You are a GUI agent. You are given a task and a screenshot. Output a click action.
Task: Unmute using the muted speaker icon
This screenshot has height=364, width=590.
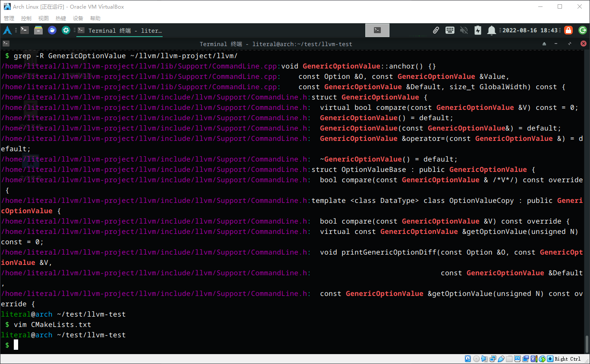pos(464,30)
